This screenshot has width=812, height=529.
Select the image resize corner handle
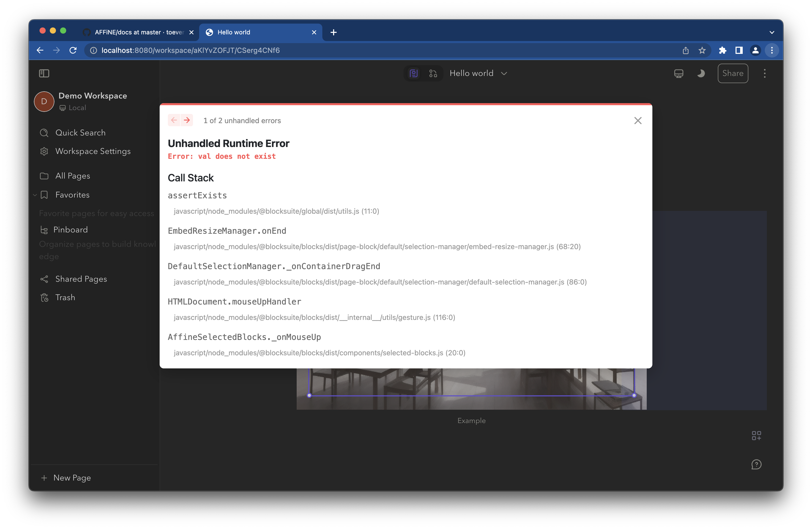634,395
